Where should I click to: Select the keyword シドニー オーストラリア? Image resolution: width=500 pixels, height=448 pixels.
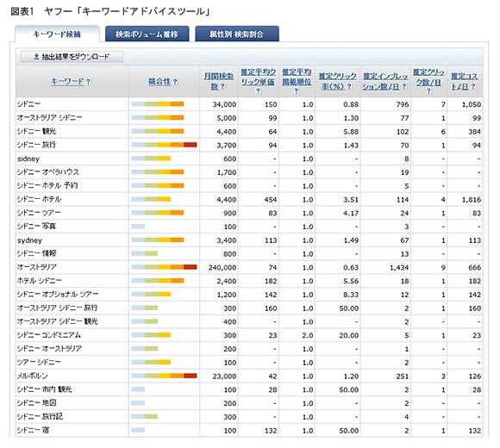pyautogui.click(x=49, y=349)
